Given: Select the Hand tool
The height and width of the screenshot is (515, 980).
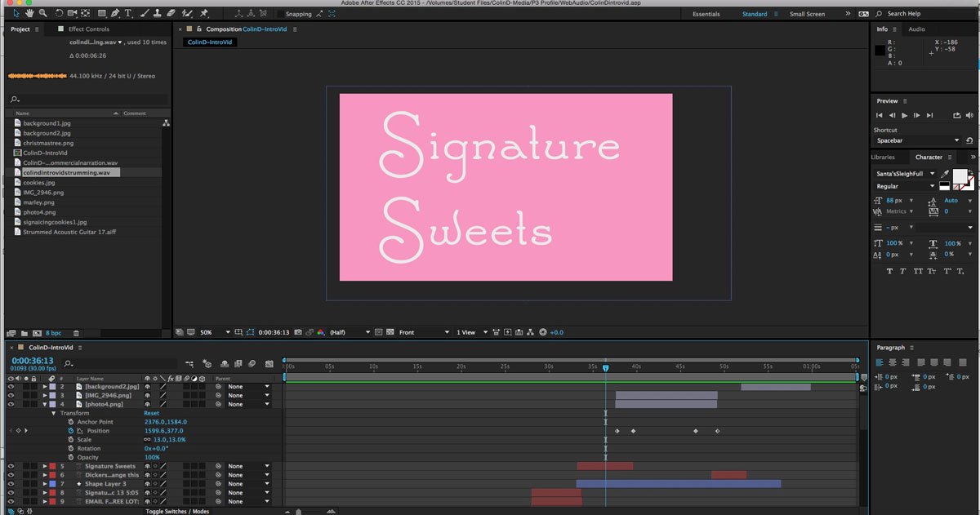Looking at the screenshot, I should pyautogui.click(x=29, y=13).
